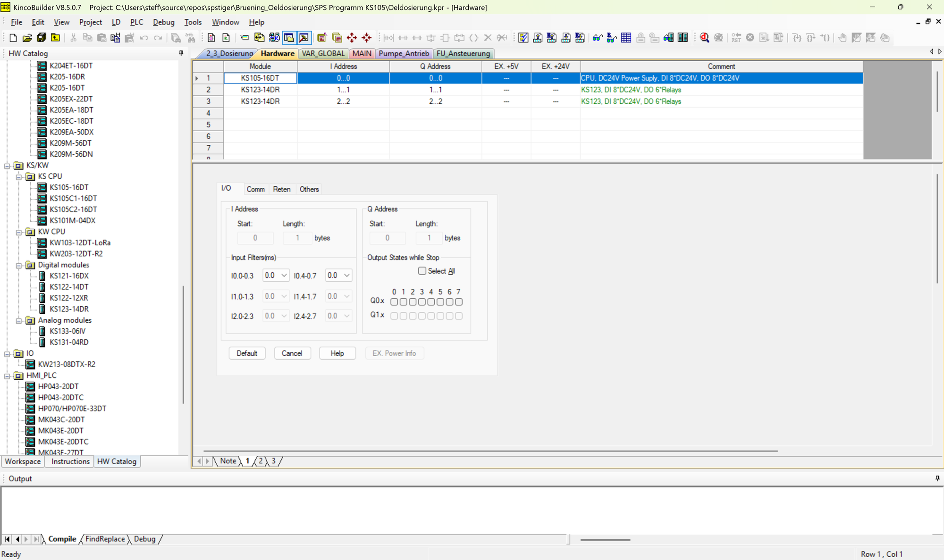Switch to the VAR_GLOBAL tab

pos(323,53)
